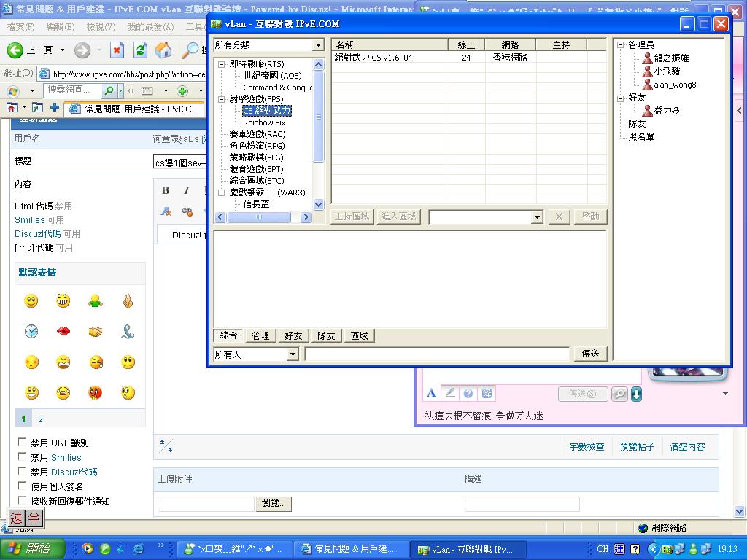This screenshot has width=747, height=560.
Task: Select 世紀帝國 (AOE) tree item
Action: pyautogui.click(x=272, y=76)
